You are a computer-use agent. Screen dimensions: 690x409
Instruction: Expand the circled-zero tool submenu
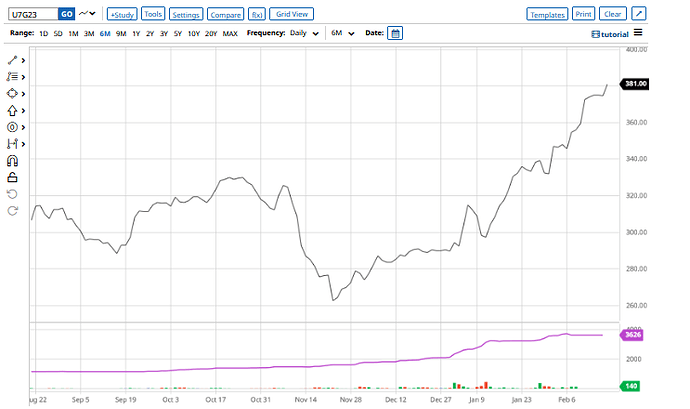[x=23, y=127]
